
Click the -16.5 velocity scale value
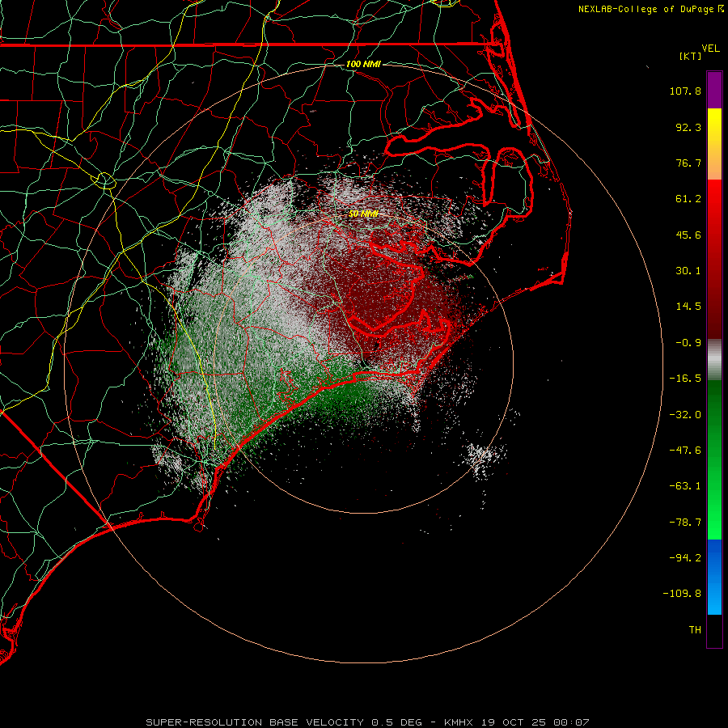(685, 379)
